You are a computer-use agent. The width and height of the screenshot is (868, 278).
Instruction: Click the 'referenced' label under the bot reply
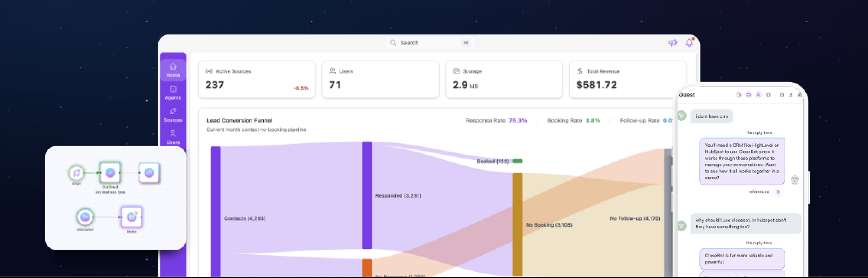point(759,192)
